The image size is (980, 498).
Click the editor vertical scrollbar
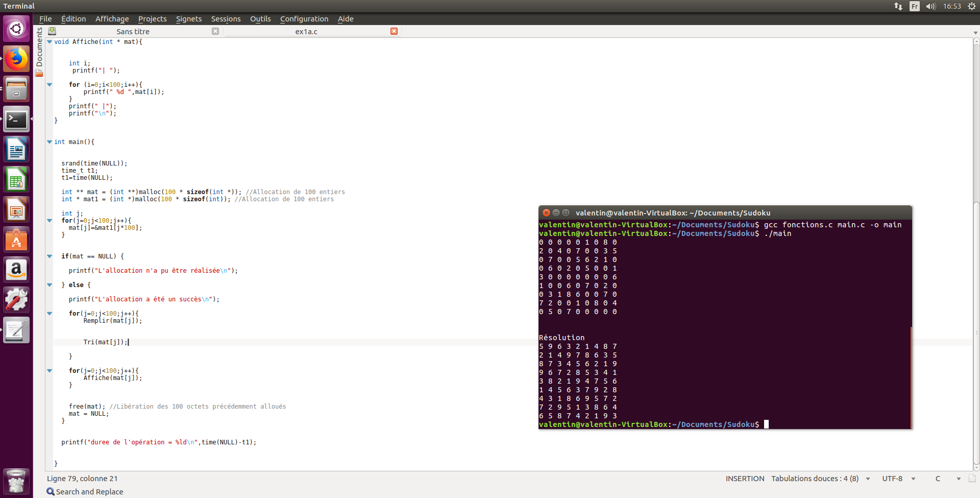(976, 255)
